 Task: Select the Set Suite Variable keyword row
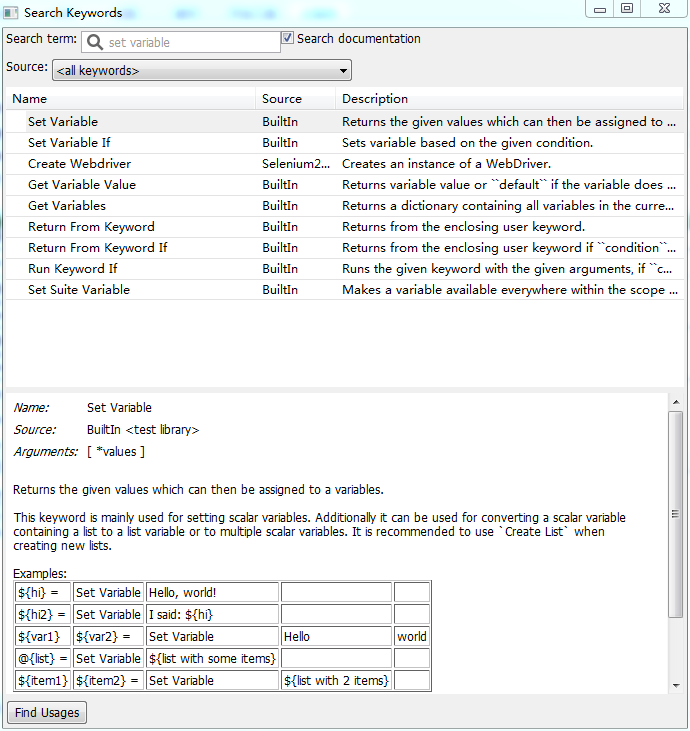coord(345,290)
